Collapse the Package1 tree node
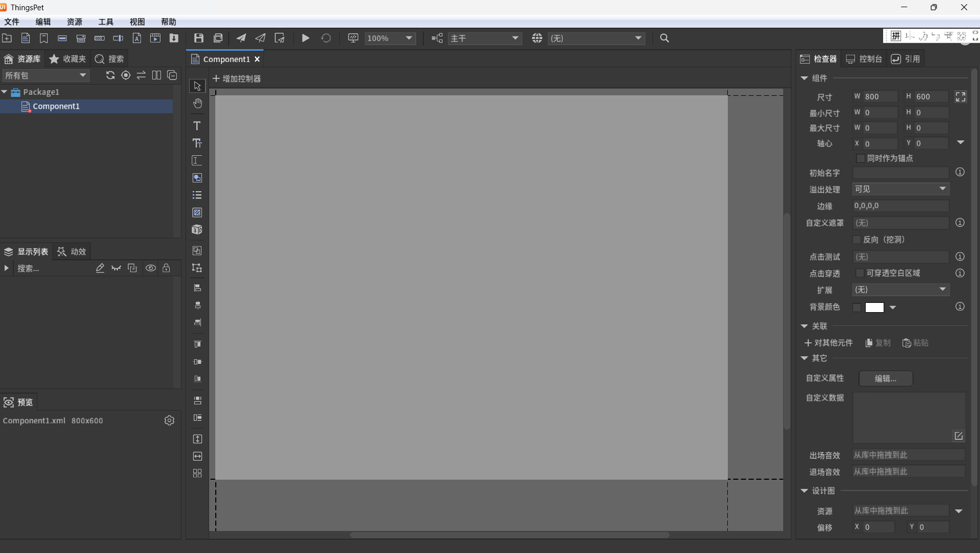980x553 pixels. tap(5, 92)
